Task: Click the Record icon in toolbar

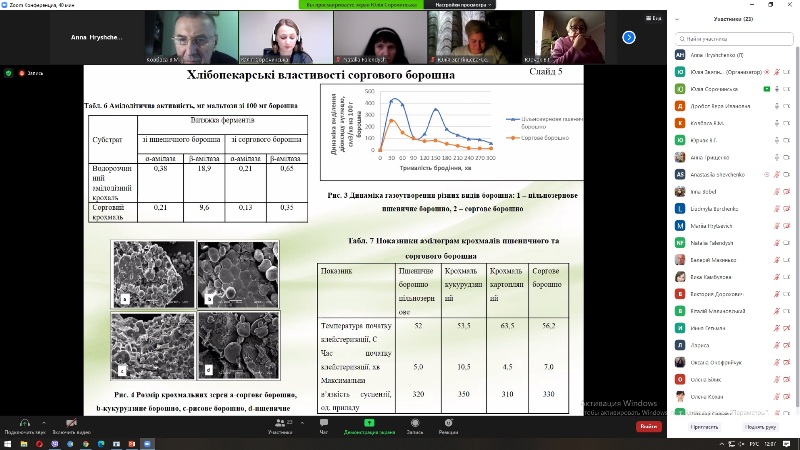Action: click(415, 423)
